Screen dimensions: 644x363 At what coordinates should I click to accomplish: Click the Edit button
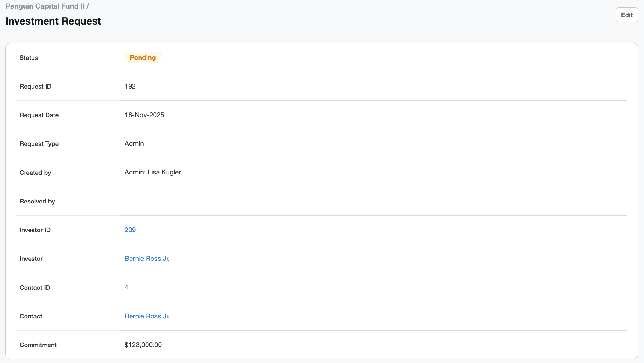[626, 15]
